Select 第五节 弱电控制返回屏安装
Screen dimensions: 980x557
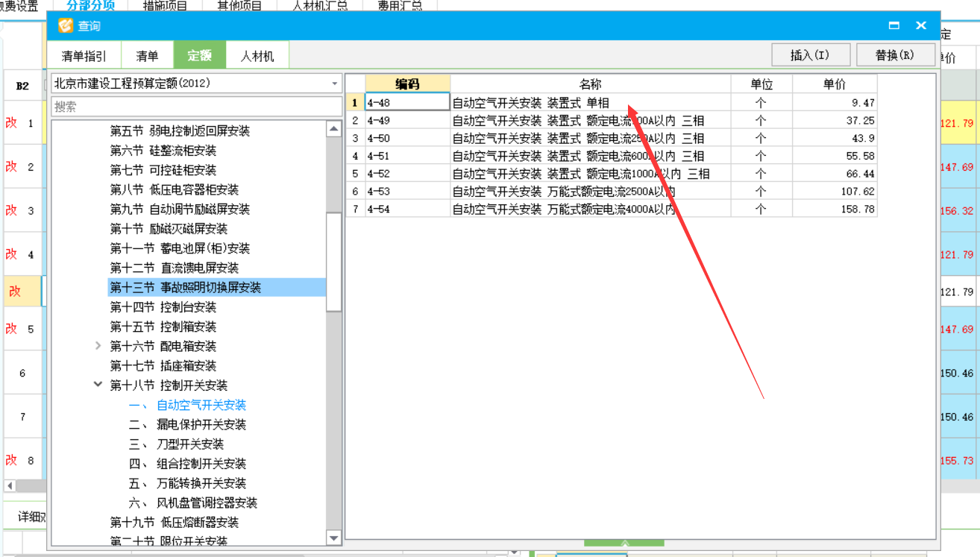180,131
